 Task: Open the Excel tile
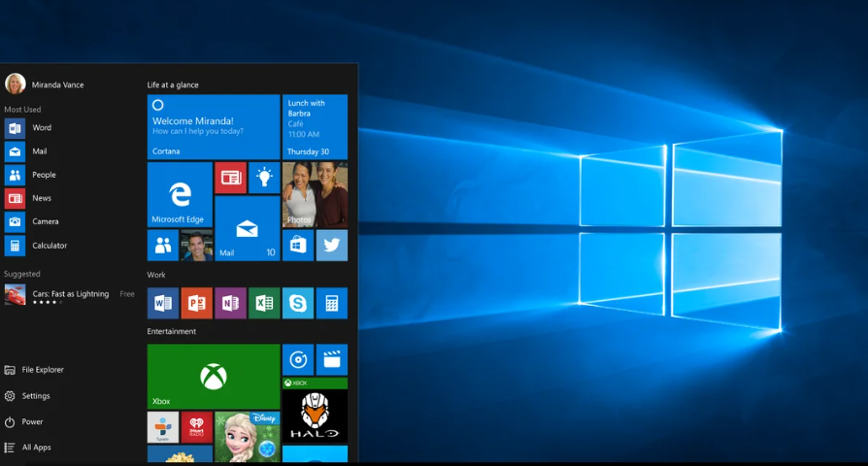(264, 303)
